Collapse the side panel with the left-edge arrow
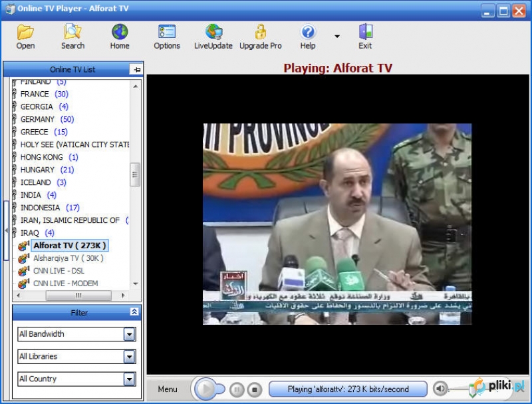Viewport: 532px width, 404px height. (6, 231)
